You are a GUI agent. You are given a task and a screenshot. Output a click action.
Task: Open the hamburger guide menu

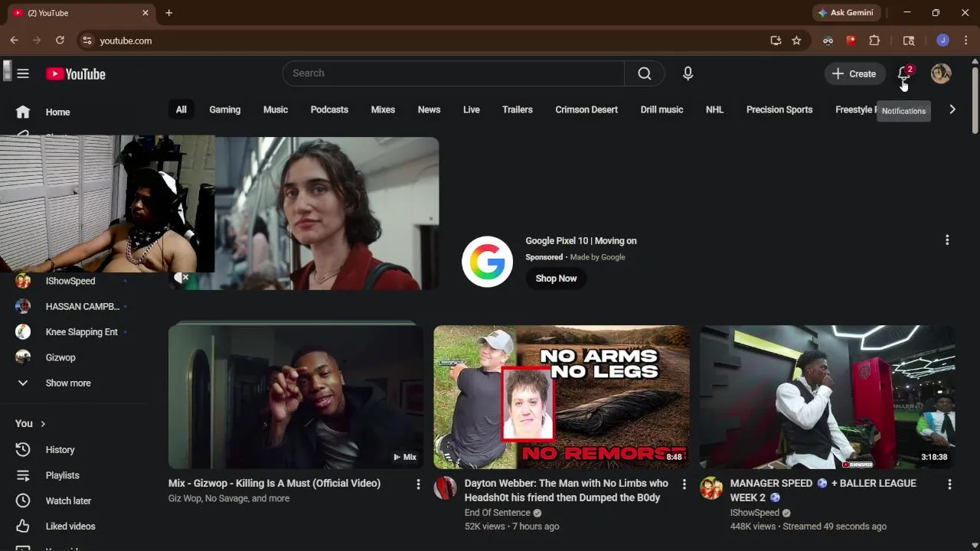point(23,73)
